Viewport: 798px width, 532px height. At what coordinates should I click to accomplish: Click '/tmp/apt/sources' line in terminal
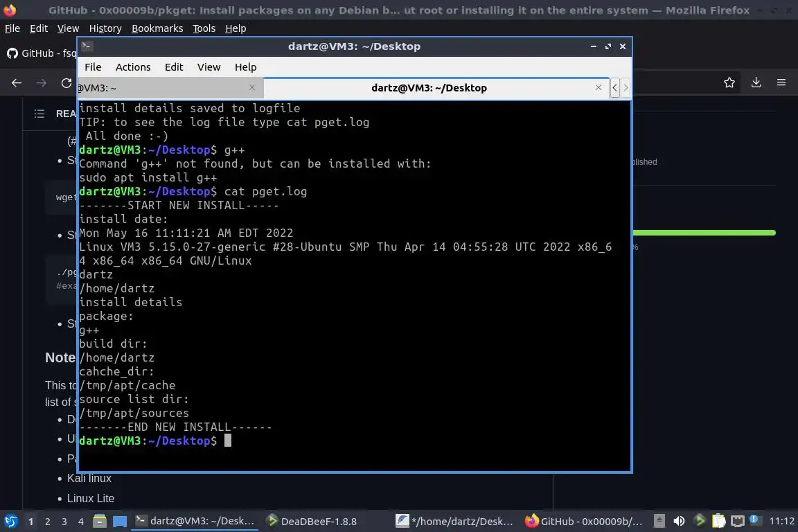(134, 413)
